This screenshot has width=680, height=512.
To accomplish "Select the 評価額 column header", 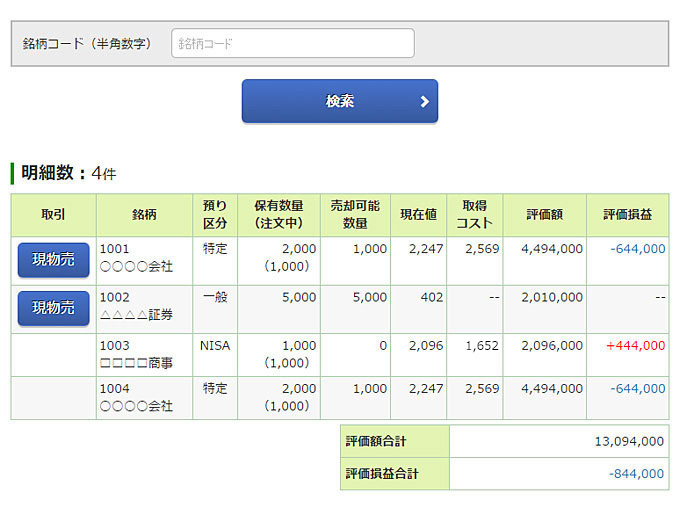I will (545, 215).
